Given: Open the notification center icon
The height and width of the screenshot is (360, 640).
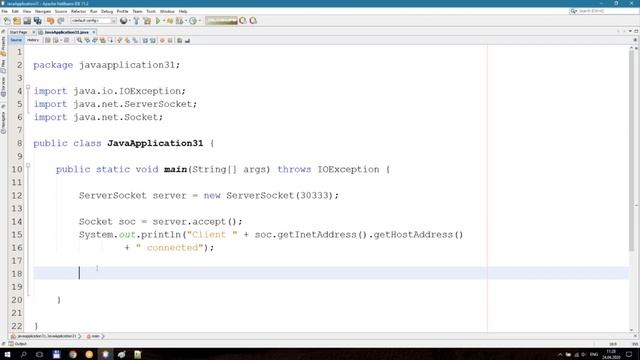Looking at the screenshot, I should [x=629, y=354].
